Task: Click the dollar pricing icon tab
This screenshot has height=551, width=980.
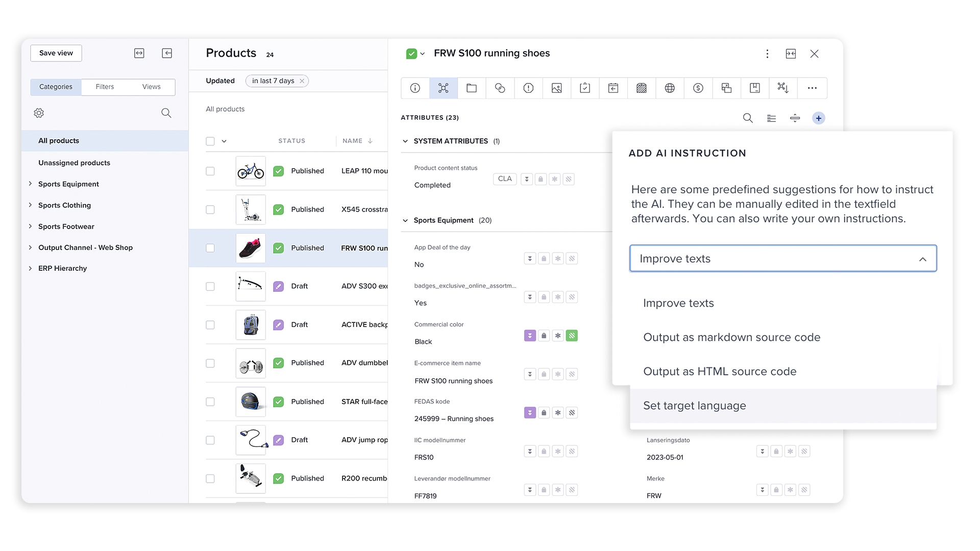Action: (698, 88)
